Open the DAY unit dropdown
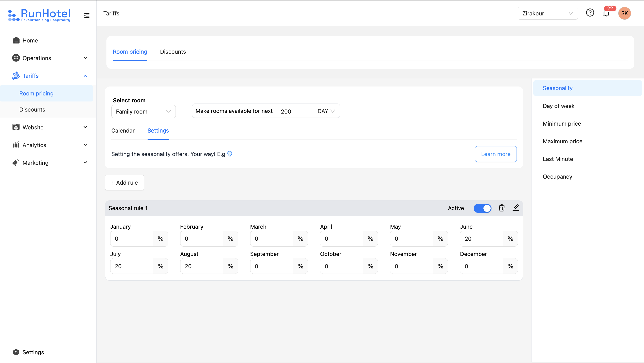The width and height of the screenshot is (644, 363). point(326,111)
